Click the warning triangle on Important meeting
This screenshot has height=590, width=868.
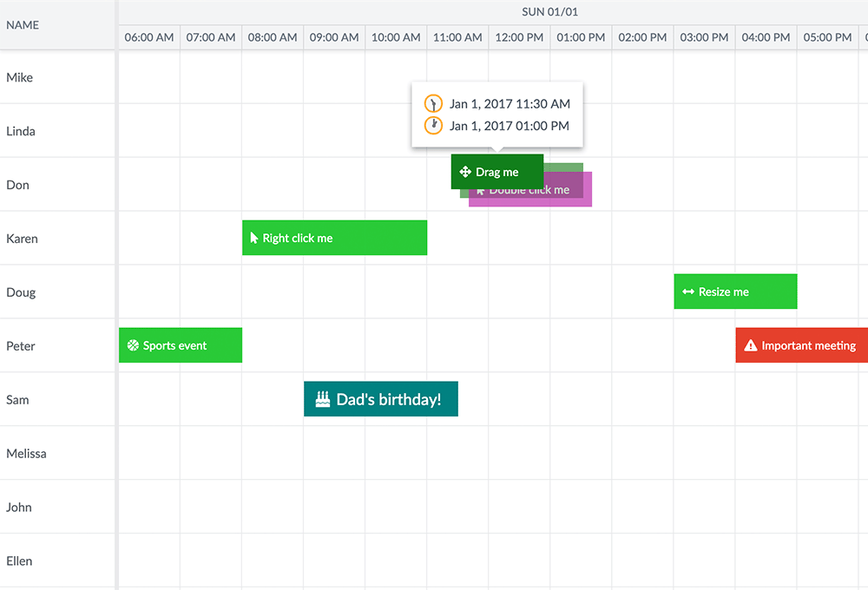[x=751, y=345]
